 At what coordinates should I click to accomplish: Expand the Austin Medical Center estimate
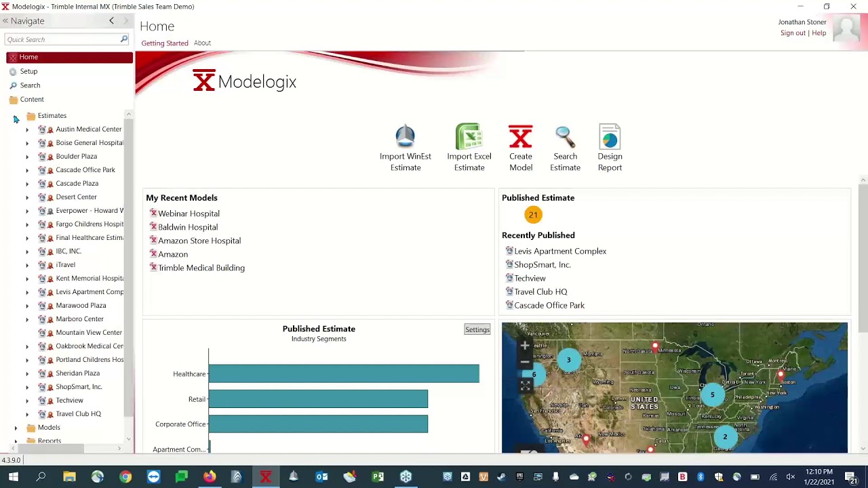(27, 129)
